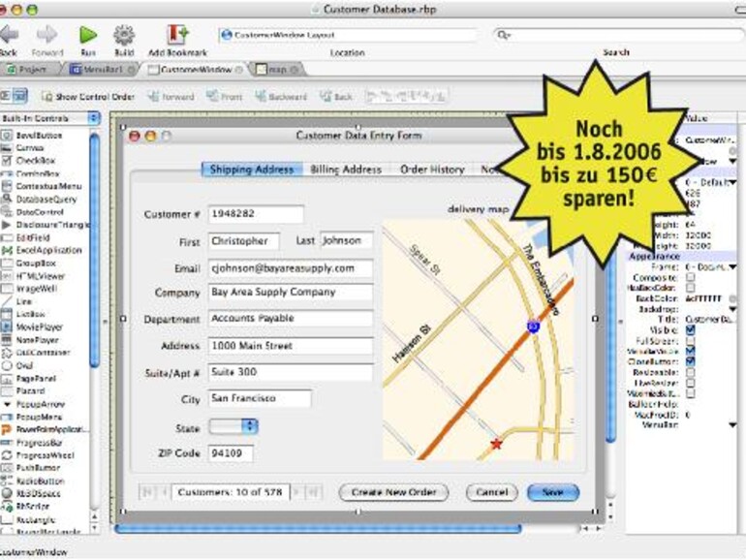Image resolution: width=746 pixels, height=560 pixels.
Task: Select the ListBox control
Action: pyautogui.click(x=30, y=314)
